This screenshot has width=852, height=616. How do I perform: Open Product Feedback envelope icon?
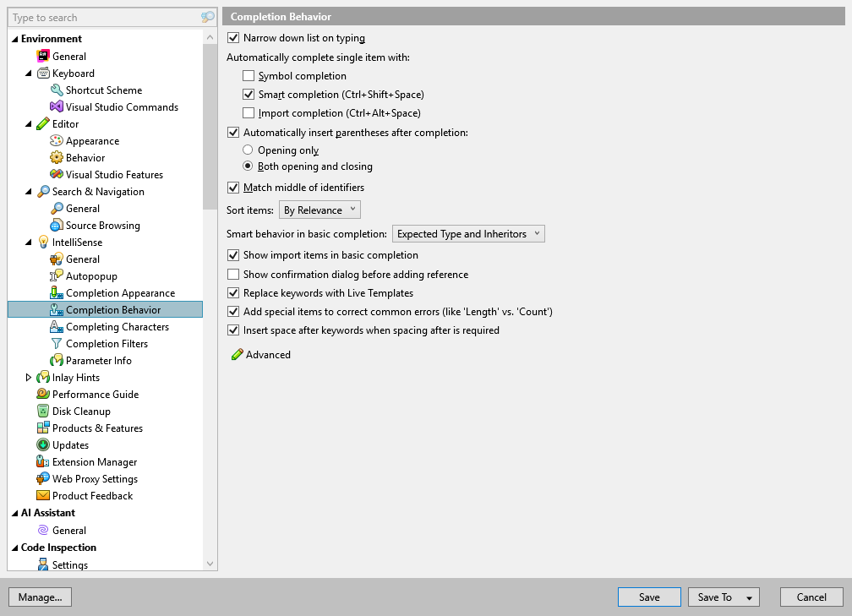(x=42, y=495)
